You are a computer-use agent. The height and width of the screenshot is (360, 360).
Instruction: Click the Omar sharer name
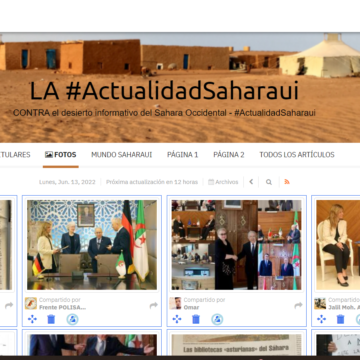(x=191, y=307)
